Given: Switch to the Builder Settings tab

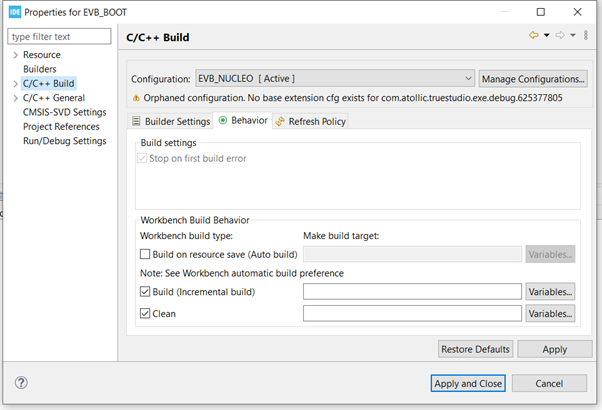Looking at the screenshot, I should (x=171, y=121).
